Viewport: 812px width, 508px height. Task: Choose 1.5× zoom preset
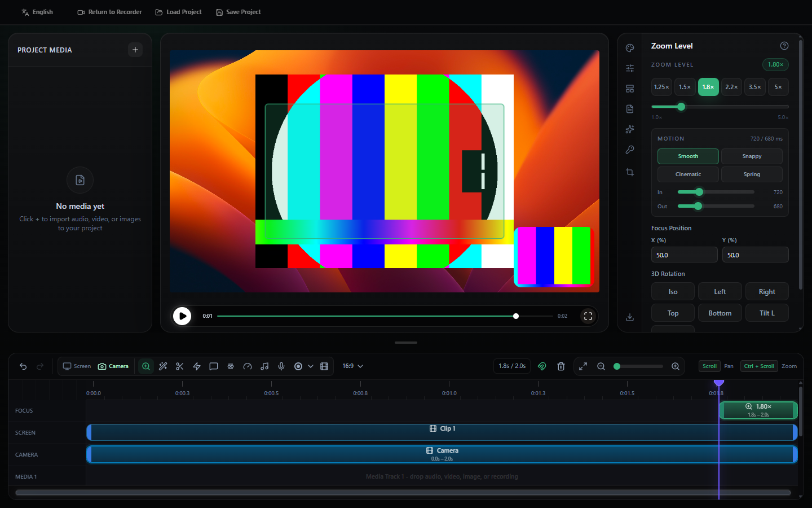[x=685, y=87]
